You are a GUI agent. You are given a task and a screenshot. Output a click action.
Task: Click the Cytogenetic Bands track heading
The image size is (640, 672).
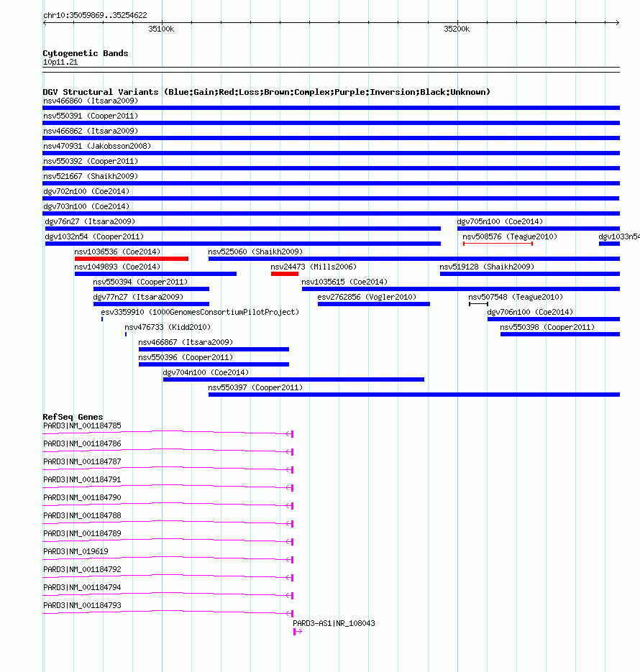click(86, 53)
